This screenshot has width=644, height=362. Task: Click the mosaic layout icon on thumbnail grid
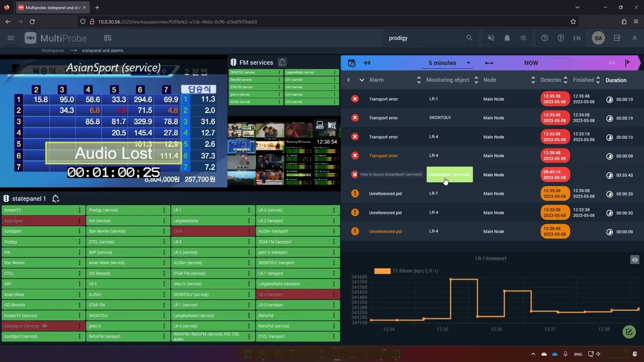coord(319,125)
